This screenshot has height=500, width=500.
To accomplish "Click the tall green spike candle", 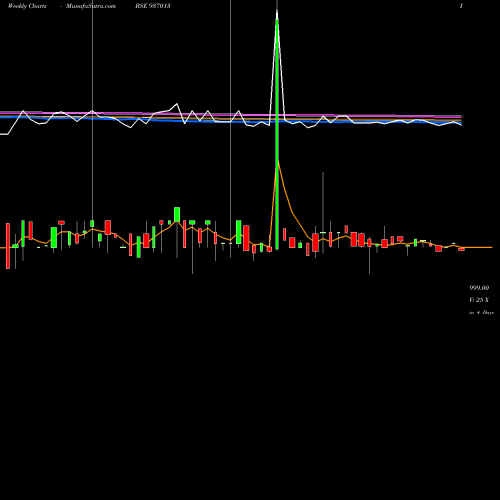I will tap(277, 133).
